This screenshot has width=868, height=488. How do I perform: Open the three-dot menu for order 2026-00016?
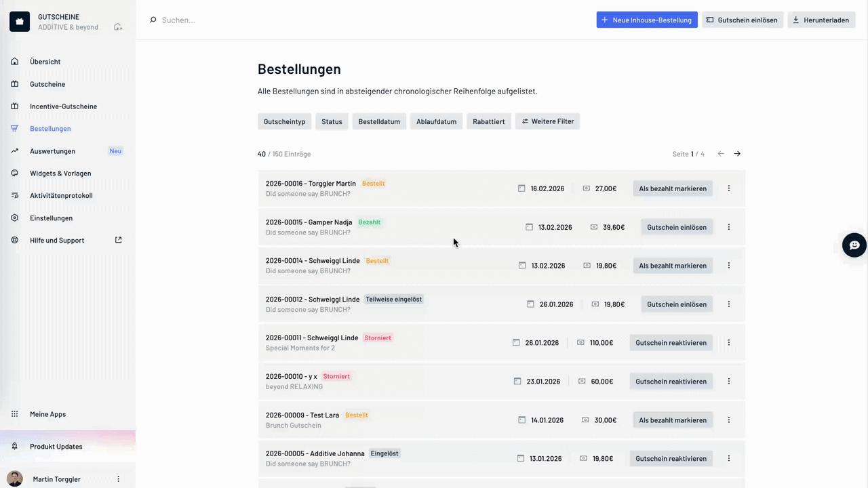728,188
